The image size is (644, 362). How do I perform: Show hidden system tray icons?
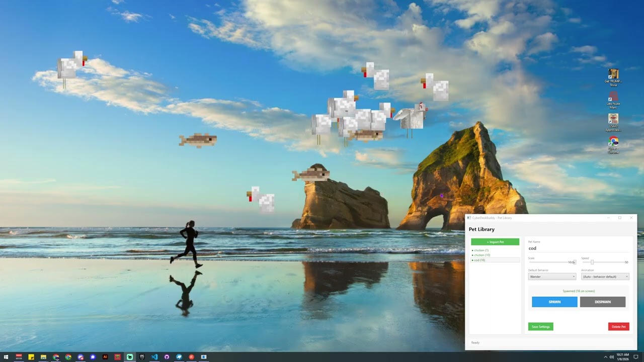pyautogui.click(x=605, y=357)
